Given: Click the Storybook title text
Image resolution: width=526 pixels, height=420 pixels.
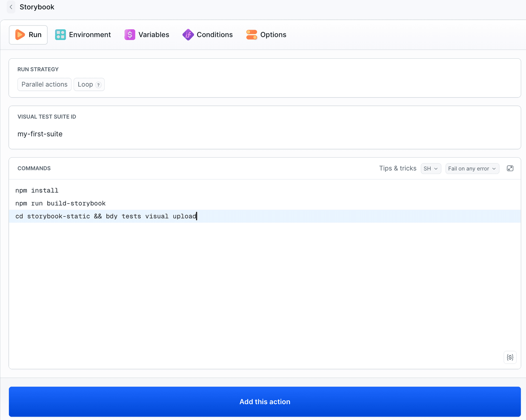Looking at the screenshot, I should [37, 7].
